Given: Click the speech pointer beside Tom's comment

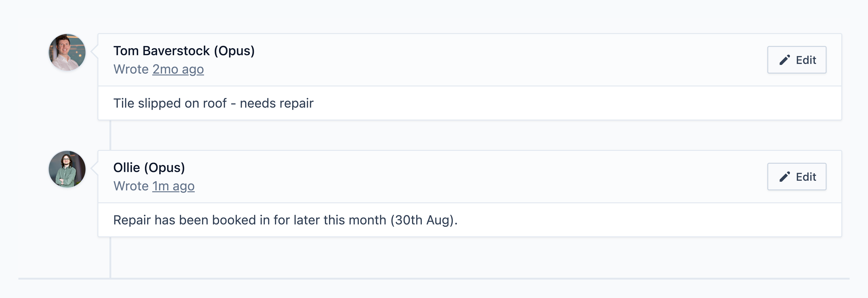Looking at the screenshot, I should coord(94,52).
